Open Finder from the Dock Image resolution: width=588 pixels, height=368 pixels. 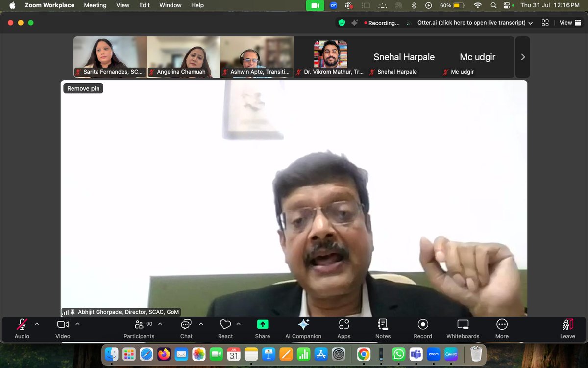pos(112,354)
